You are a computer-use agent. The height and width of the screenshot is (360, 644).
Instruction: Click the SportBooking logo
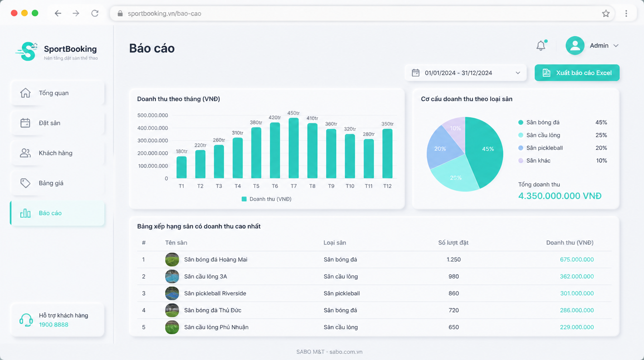coord(26,52)
